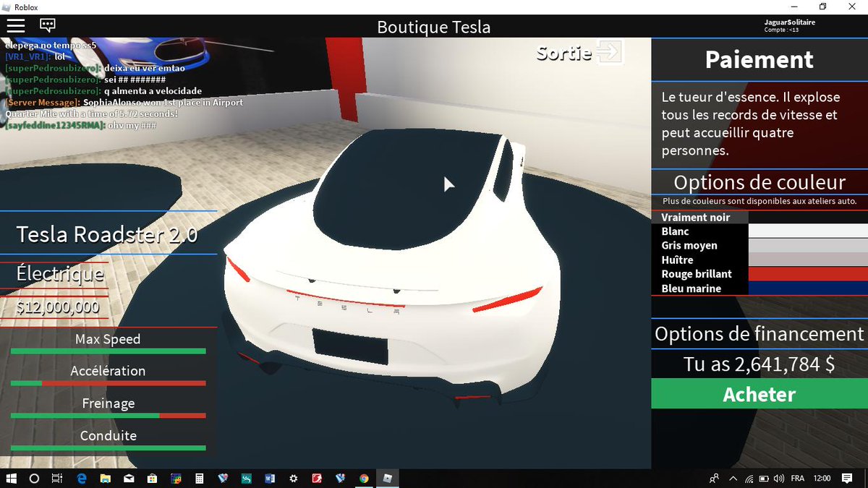Select Vraiment noir color option
Viewport: 868px width, 488px height.
(759, 217)
